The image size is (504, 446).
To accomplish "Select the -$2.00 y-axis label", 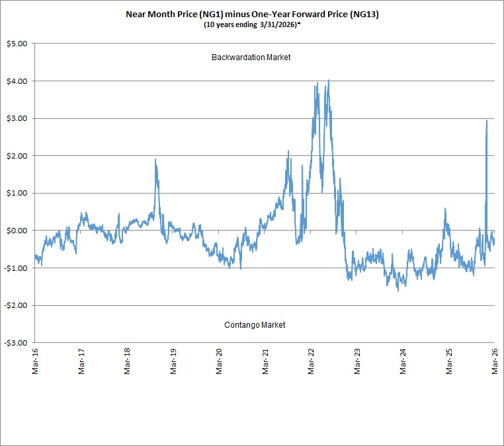I will (x=16, y=305).
